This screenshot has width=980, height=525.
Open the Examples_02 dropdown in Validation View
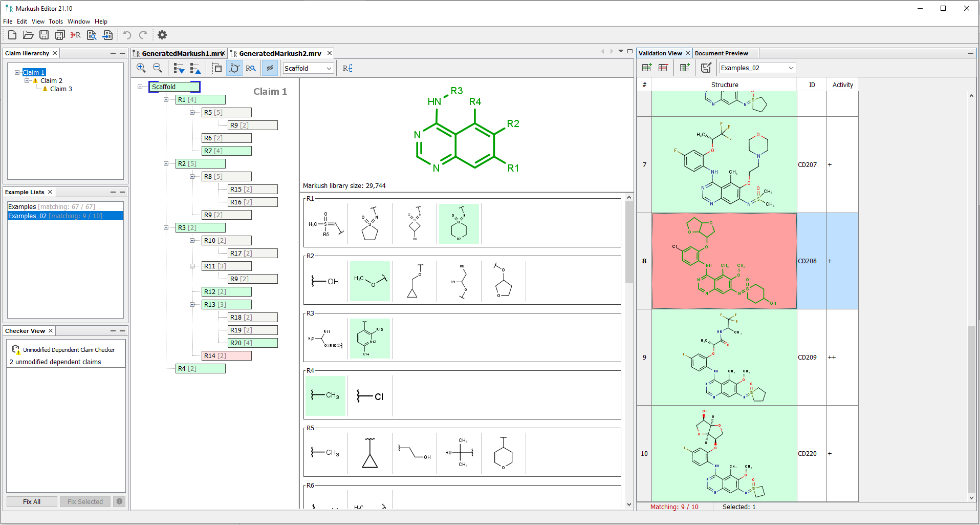pos(756,67)
